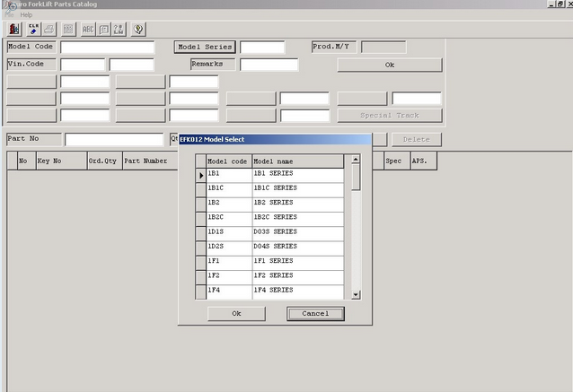573x392 pixels.
Task: Click the Key No column header
Action: (x=61, y=161)
